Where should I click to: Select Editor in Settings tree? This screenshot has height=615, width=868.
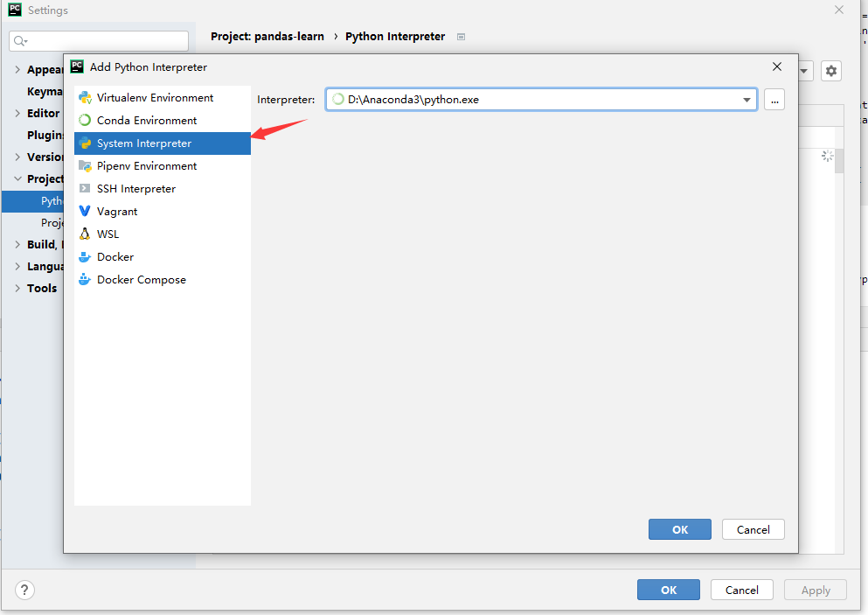click(43, 113)
